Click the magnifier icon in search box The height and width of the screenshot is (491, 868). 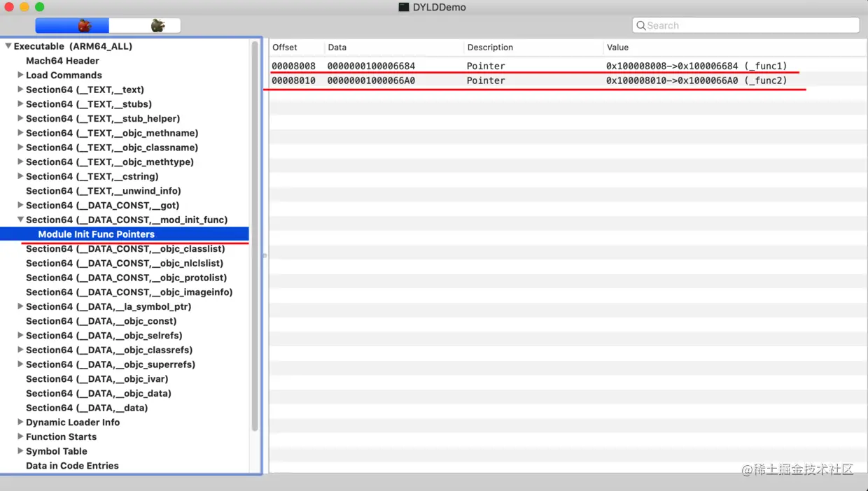pyautogui.click(x=640, y=25)
